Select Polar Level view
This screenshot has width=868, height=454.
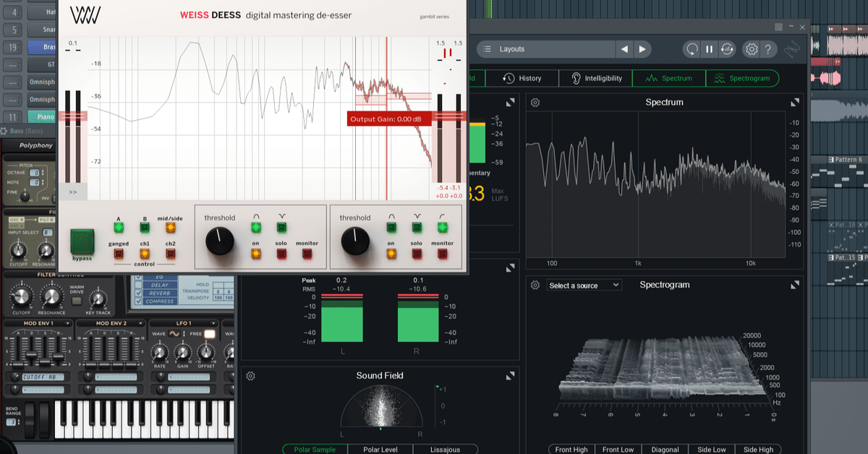click(380, 449)
